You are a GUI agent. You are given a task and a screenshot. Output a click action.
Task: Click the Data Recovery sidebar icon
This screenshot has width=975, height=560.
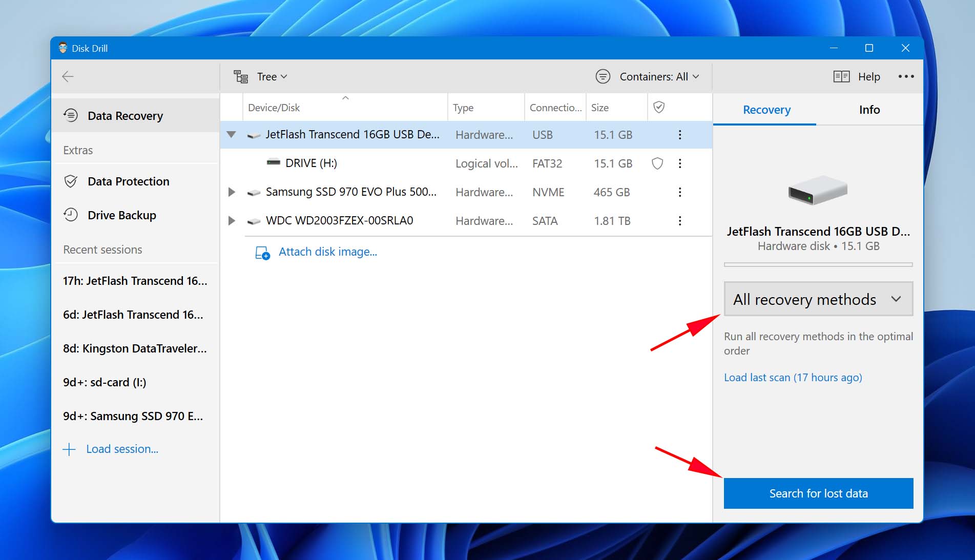click(71, 115)
